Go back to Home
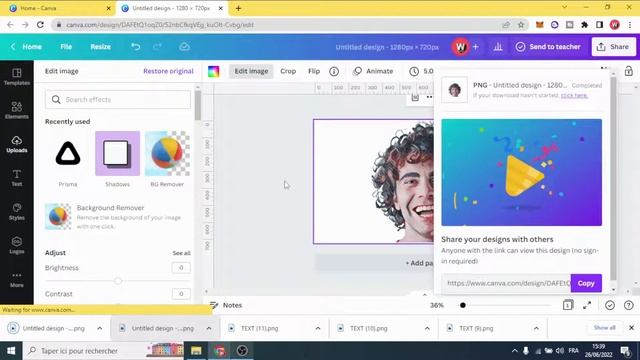Viewport: 640px width, 360px height. tap(27, 47)
